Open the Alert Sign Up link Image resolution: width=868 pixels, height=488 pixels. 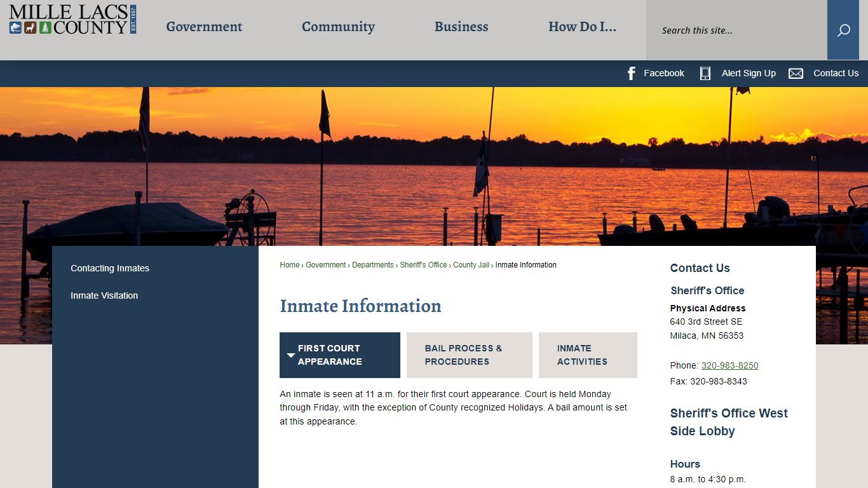749,73
